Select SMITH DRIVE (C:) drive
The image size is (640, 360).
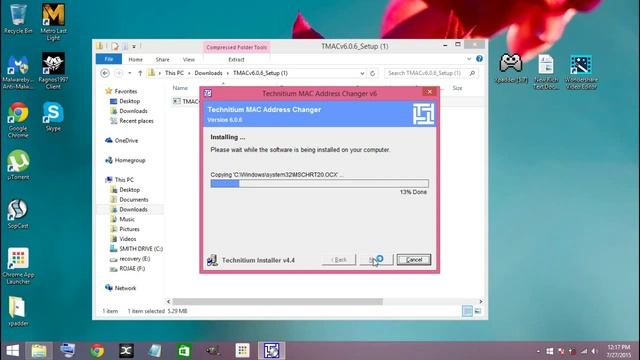tap(141, 249)
